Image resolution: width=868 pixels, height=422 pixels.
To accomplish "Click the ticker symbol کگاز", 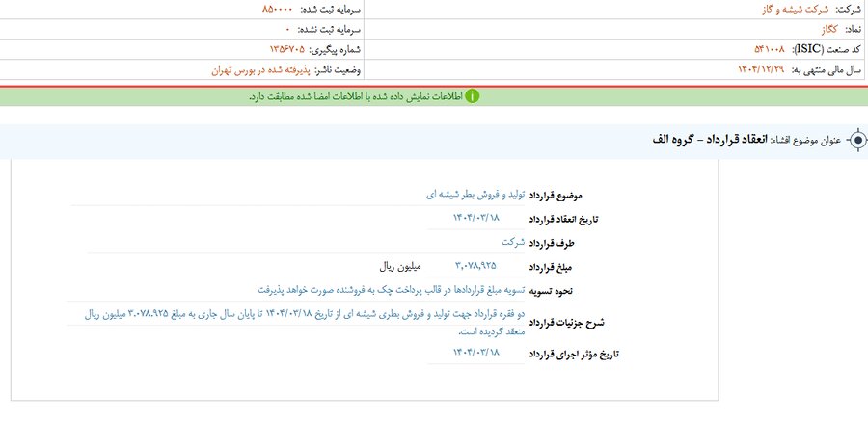I will click(829, 30).
